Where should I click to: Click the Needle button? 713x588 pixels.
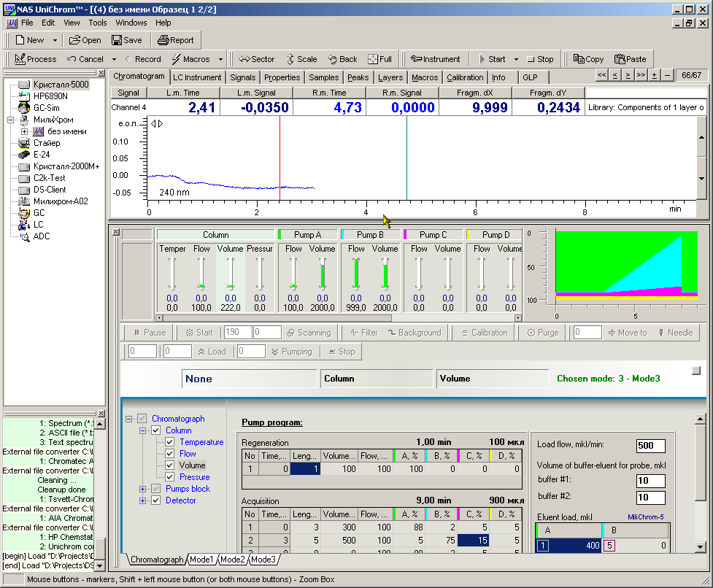[x=675, y=333]
